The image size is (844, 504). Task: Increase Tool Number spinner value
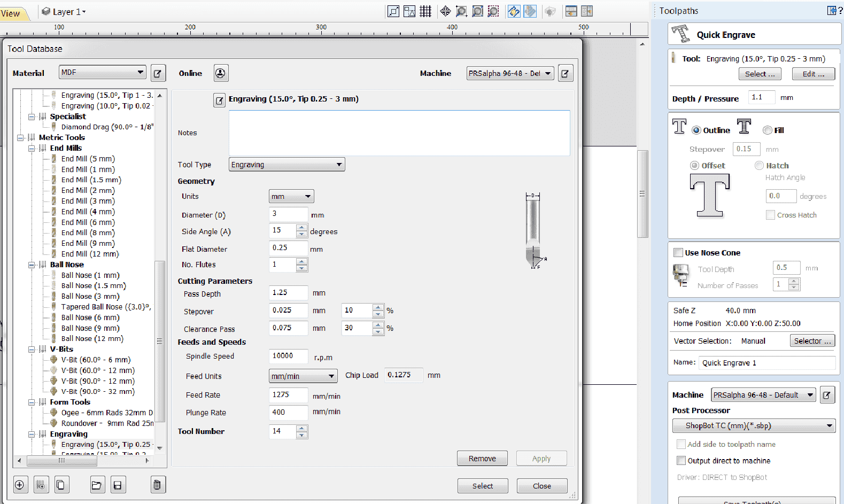click(302, 429)
